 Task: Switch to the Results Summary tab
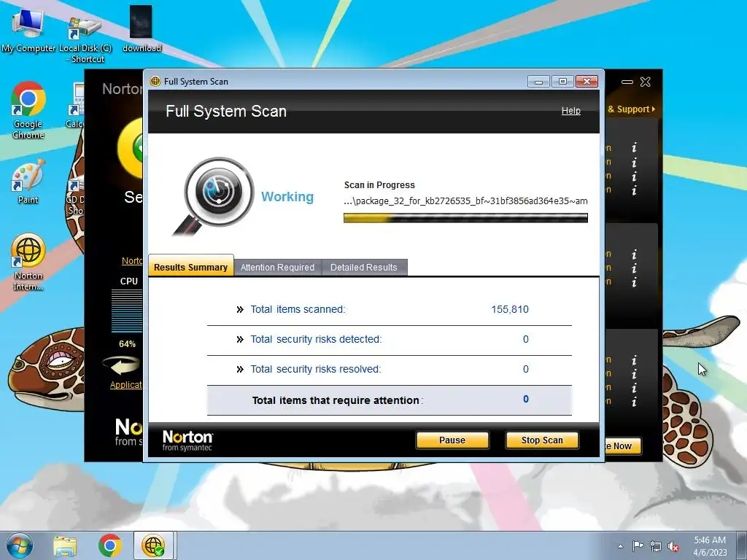tap(190, 267)
